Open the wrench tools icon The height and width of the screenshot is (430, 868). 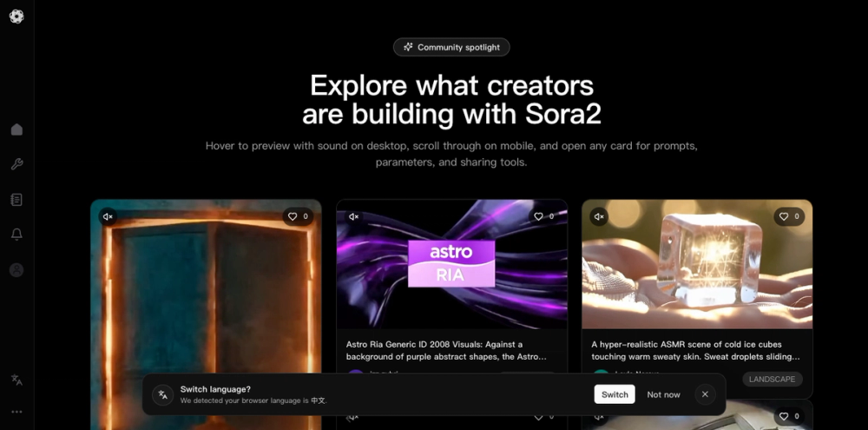click(16, 164)
